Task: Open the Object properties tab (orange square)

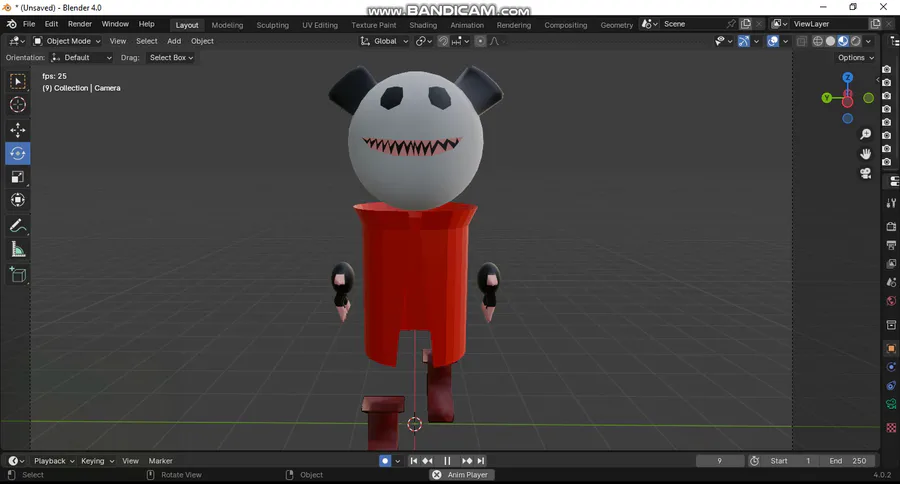Action: pyautogui.click(x=891, y=349)
